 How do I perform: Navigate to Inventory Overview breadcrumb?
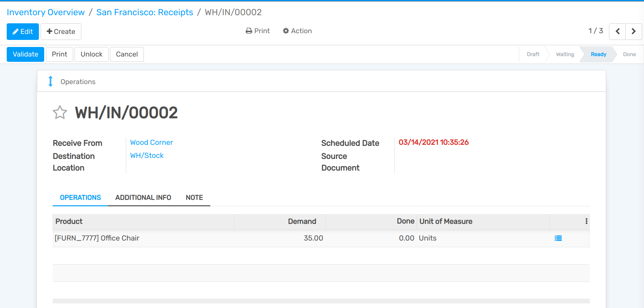tap(46, 12)
